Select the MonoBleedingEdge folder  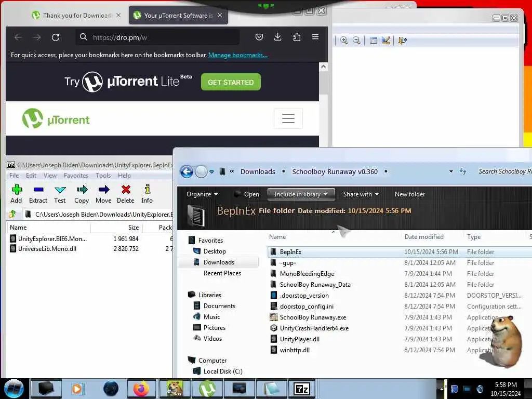pyautogui.click(x=307, y=273)
